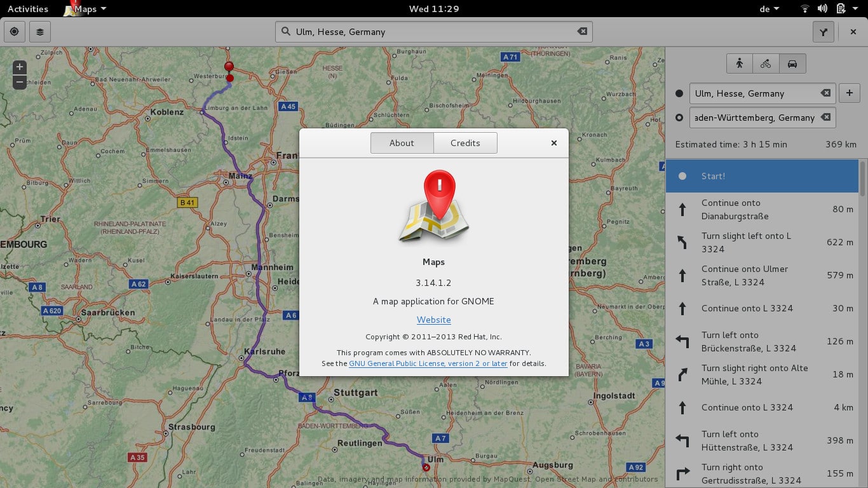Open the de keyboard layout menu
Screen dimensions: 868x488
770,9
